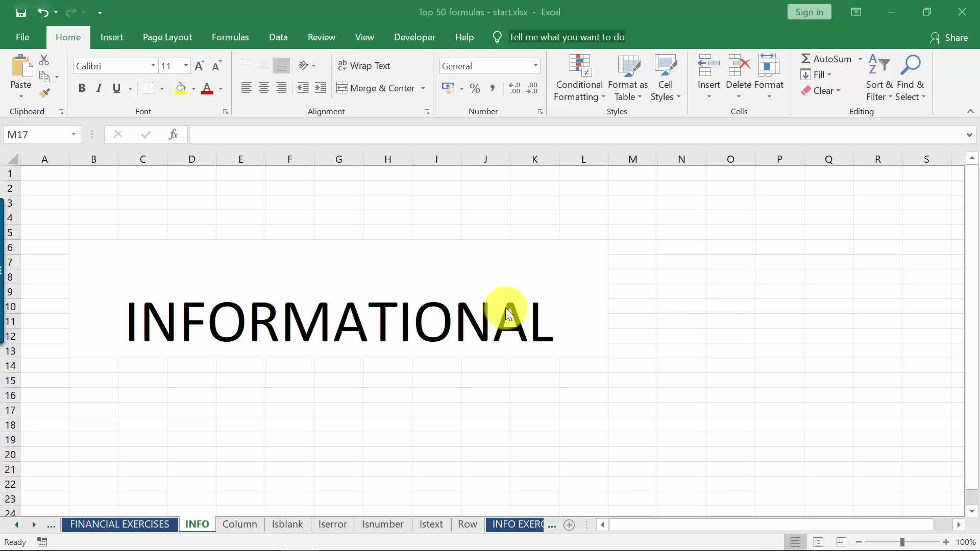The height and width of the screenshot is (551, 980).
Task: Open the Merge & Center dropdown arrow
Action: 423,88
